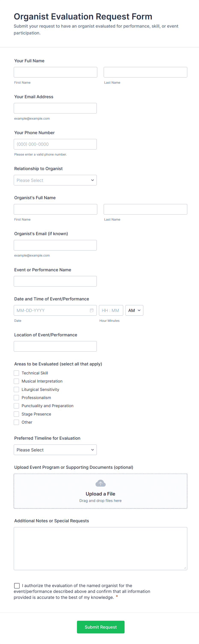Click the Your Email Address field
199x644 pixels.
(x=55, y=108)
